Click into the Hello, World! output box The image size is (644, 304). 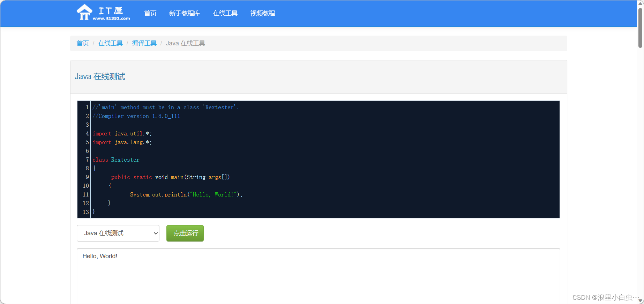tap(318, 276)
